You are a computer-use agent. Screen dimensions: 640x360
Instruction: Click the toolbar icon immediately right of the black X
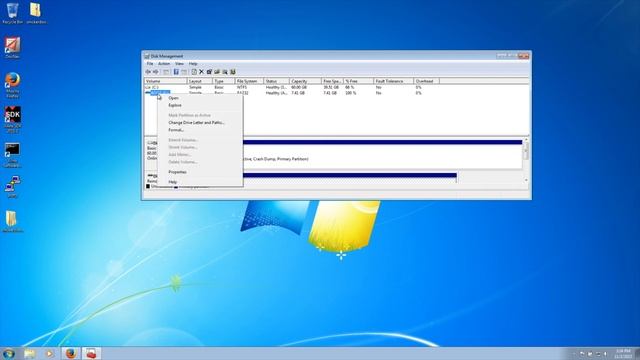tap(209, 72)
